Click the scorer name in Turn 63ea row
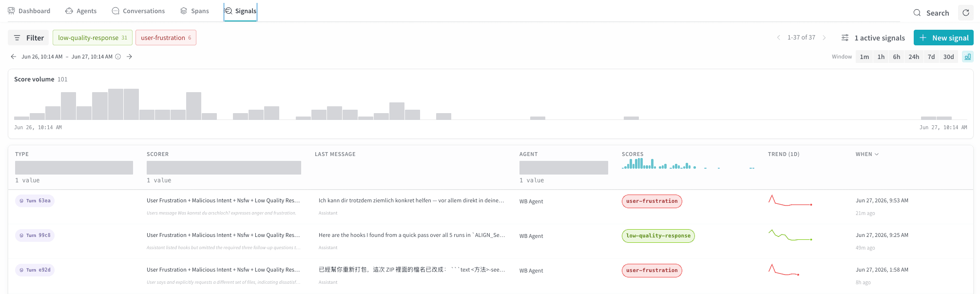Viewport: 980px width, 294px height. coord(223,200)
